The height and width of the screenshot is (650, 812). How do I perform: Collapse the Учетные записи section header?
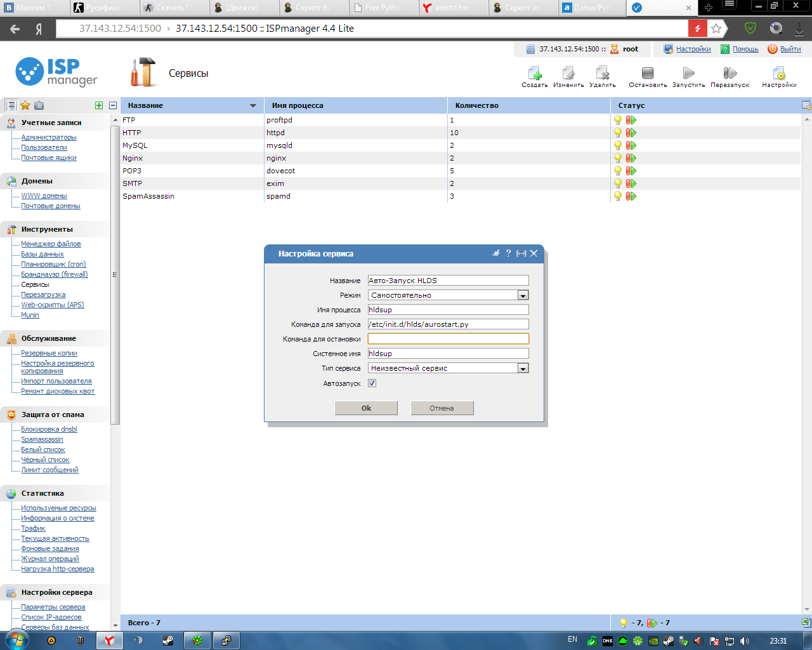click(x=55, y=123)
